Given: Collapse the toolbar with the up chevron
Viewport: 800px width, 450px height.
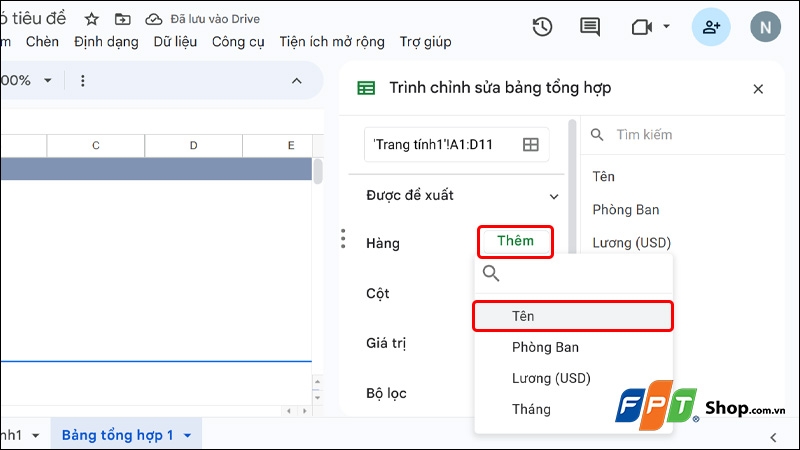Looking at the screenshot, I should pos(296,81).
